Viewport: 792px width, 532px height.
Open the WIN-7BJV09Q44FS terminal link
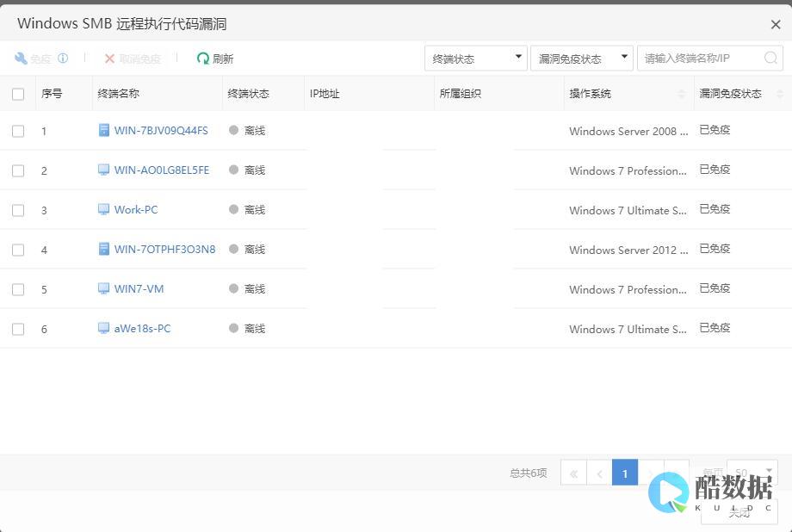coord(161,130)
